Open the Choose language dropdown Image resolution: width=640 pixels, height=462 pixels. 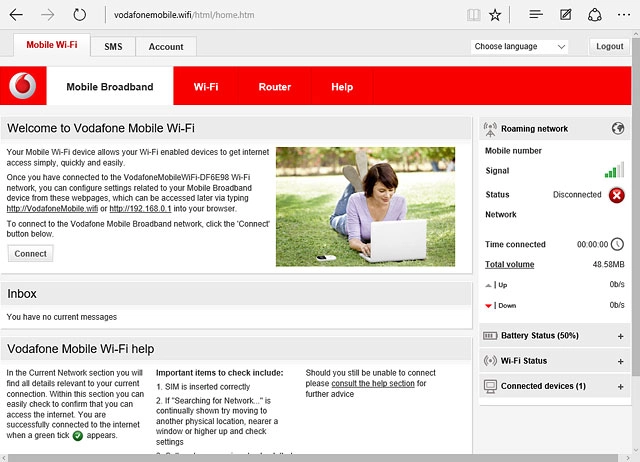[519, 47]
